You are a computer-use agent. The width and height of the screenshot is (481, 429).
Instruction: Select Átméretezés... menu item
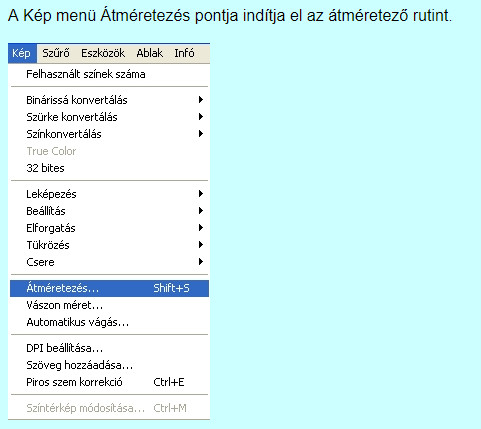click(109, 288)
